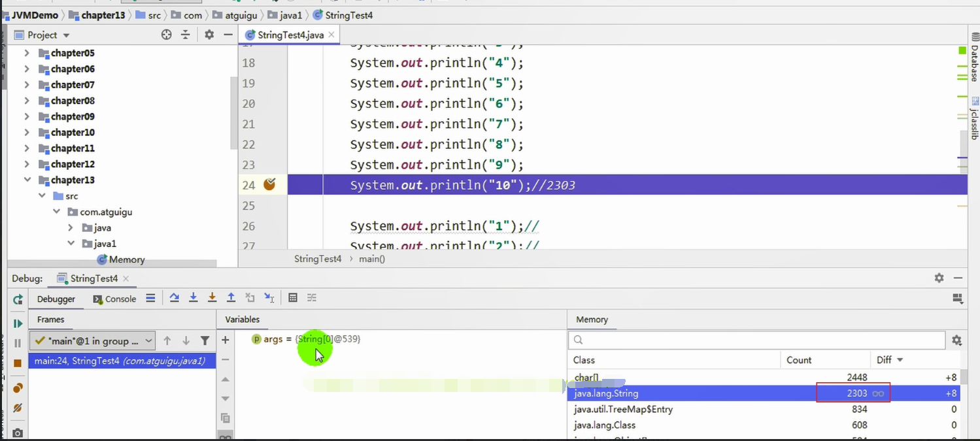Pause the running program
The height and width of the screenshot is (441, 980).
pos(18,343)
